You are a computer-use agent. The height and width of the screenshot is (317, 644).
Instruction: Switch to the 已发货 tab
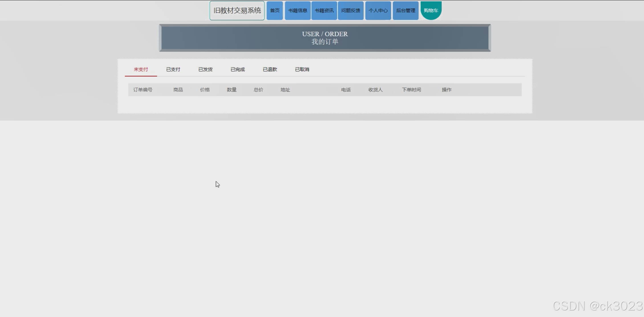pyautogui.click(x=205, y=69)
